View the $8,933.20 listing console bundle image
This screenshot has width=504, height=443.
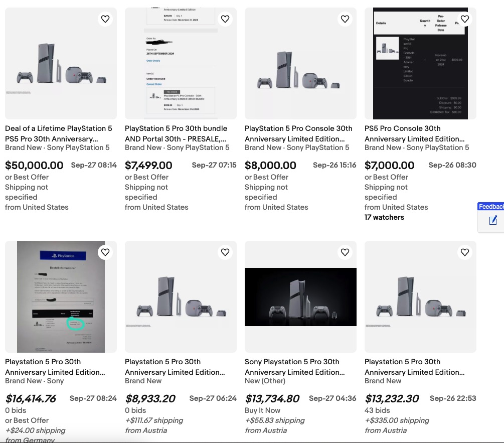point(181,297)
